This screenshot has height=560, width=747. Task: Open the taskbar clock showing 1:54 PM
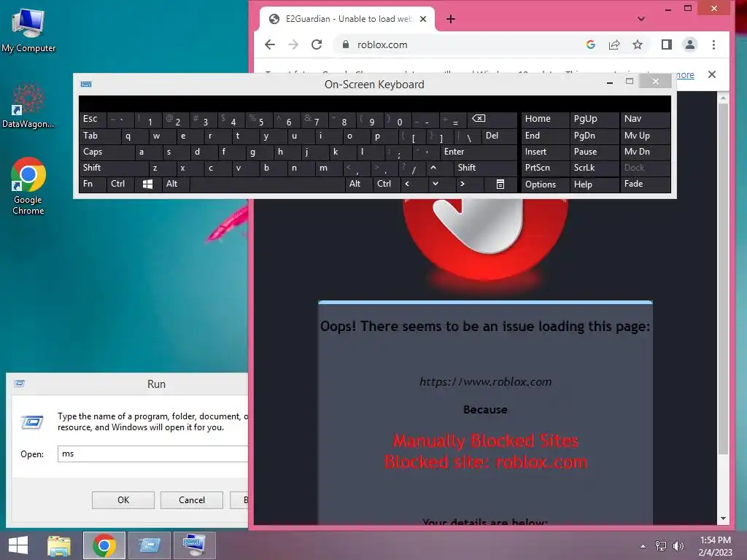coord(715,546)
